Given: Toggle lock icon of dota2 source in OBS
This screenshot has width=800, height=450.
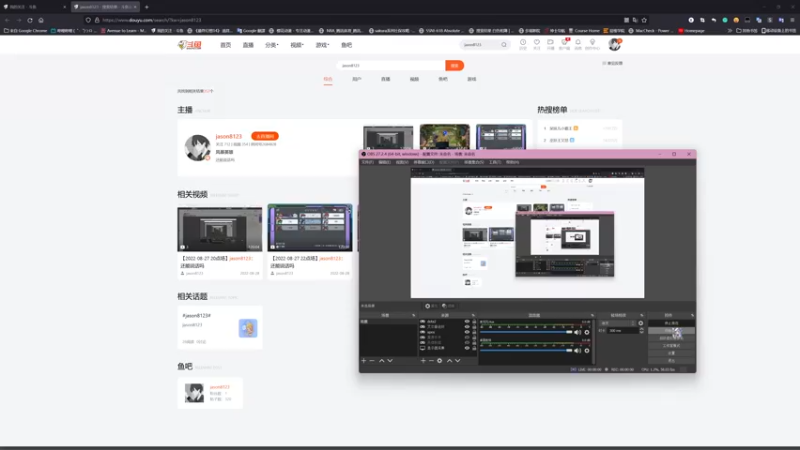Looking at the screenshot, I should [x=474, y=321].
